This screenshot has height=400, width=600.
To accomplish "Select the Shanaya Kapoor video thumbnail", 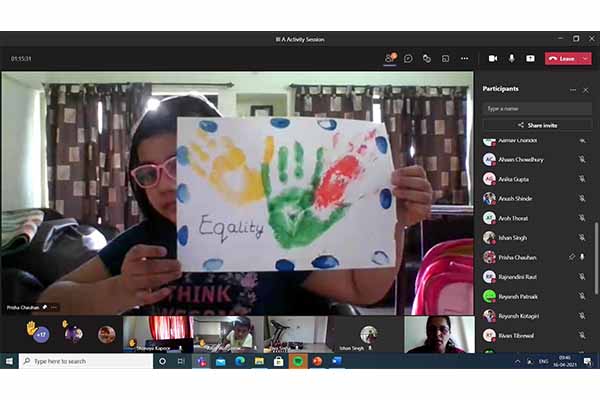I will [x=158, y=334].
